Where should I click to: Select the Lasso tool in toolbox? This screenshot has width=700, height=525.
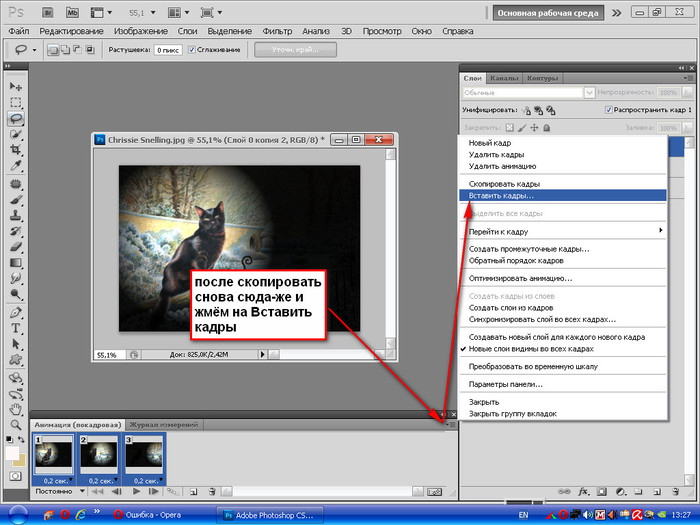coord(16,118)
